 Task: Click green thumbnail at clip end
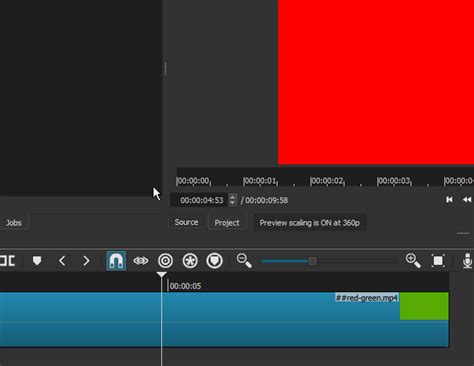pyautogui.click(x=424, y=306)
